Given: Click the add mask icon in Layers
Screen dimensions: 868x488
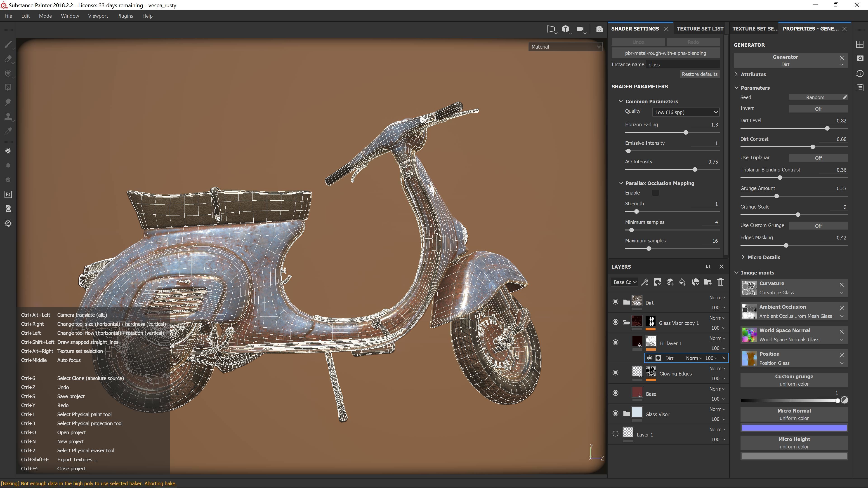Looking at the screenshot, I should click(x=657, y=282).
